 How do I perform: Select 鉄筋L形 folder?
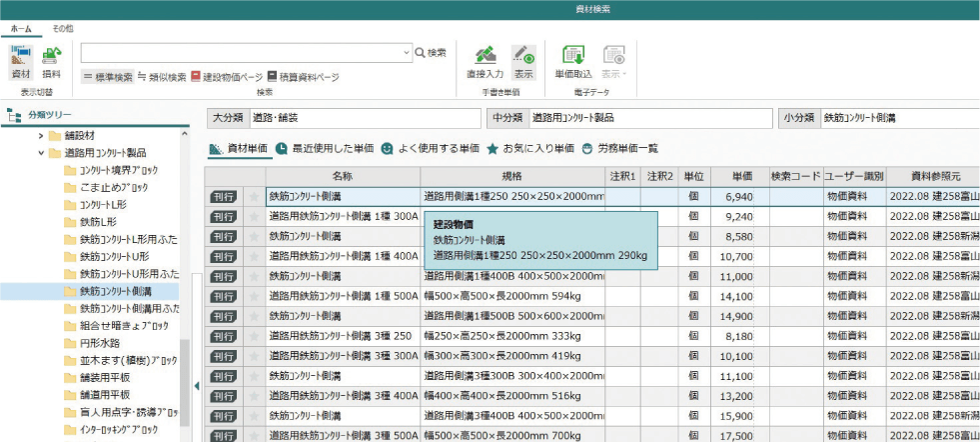click(90, 222)
